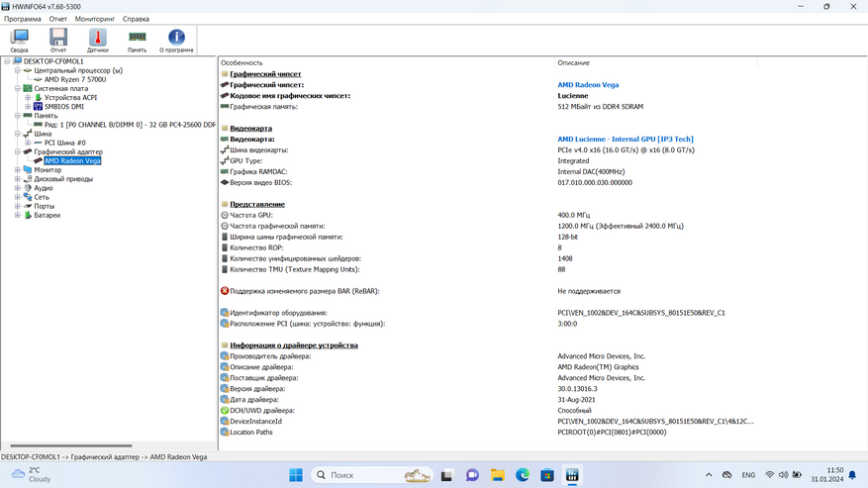Viewport: 868px width, 488px height.
Task: Click the DCH/UWD green check icon
Action: [225, 411]
